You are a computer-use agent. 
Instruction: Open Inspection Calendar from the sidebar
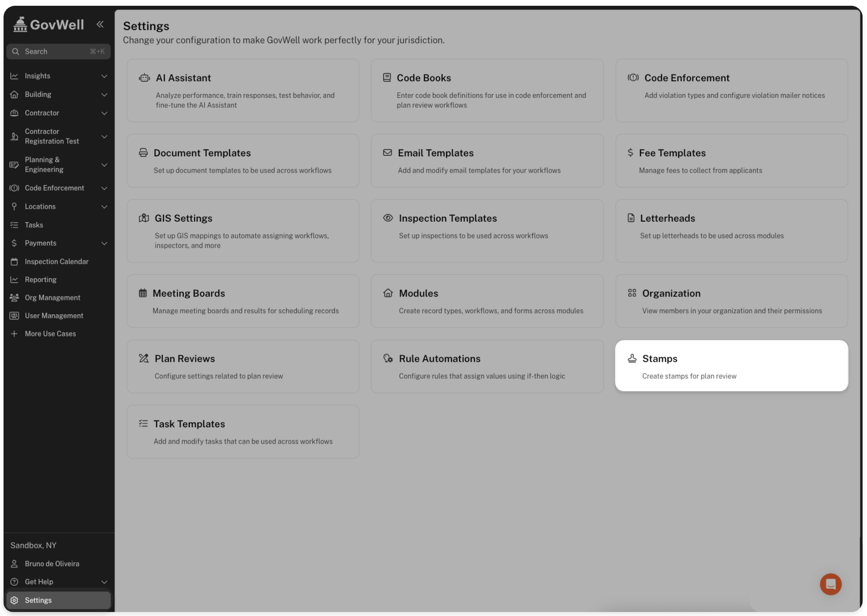point(57,262)
